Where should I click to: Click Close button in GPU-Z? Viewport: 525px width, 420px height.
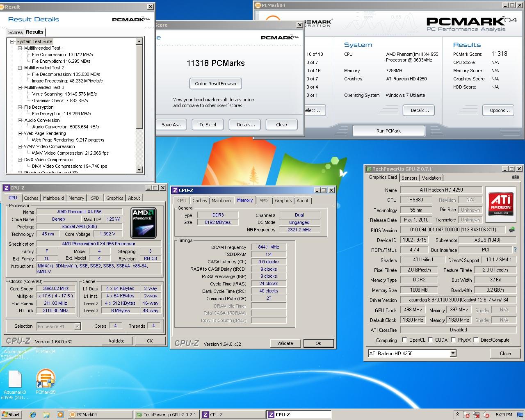coord(505,353)
